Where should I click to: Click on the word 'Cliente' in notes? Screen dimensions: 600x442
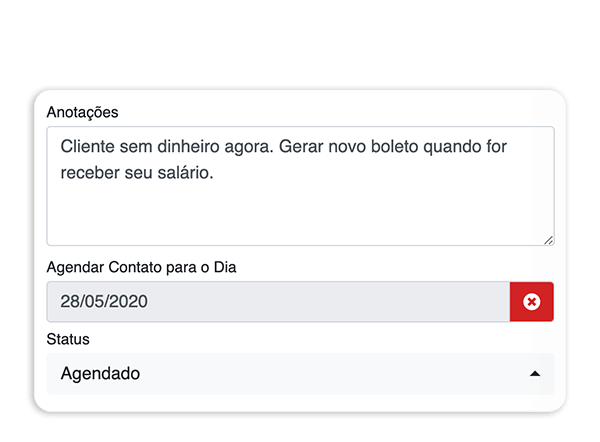click(87, 147)
